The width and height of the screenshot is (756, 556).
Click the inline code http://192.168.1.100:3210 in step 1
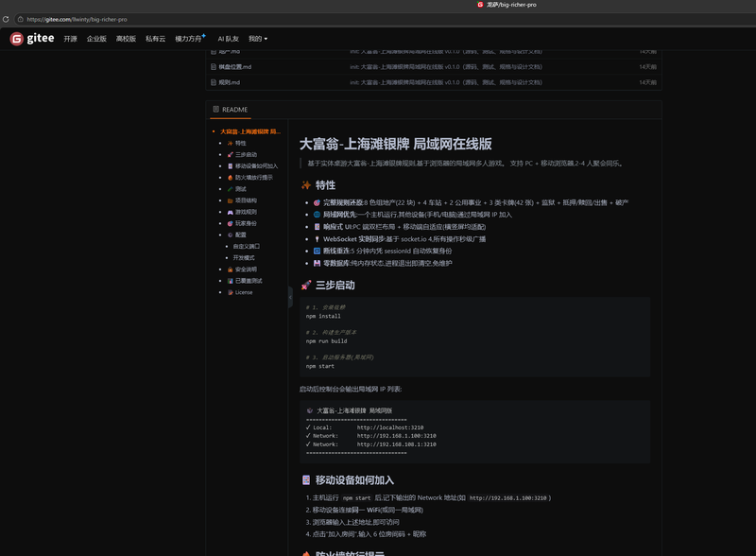[508, 498]
